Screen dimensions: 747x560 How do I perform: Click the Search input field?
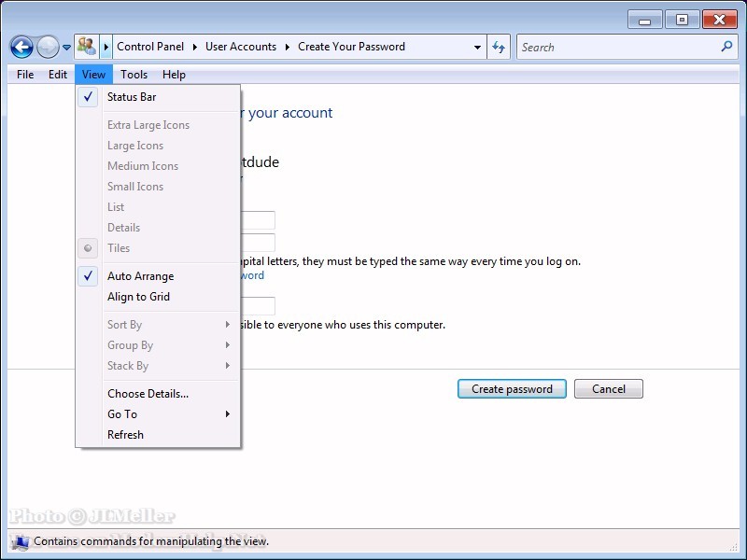pyautogui.click(x=616, y=47)
